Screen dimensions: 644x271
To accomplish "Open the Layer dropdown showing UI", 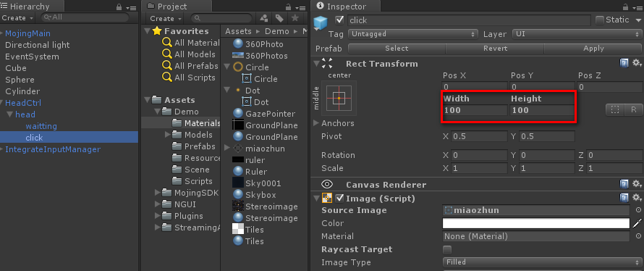I will tap(577, 34).
